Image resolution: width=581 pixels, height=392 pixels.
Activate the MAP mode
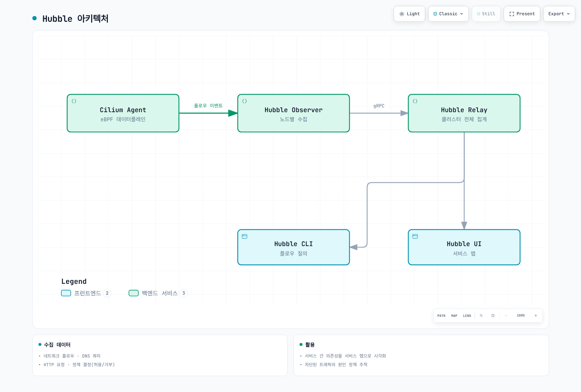454,316
